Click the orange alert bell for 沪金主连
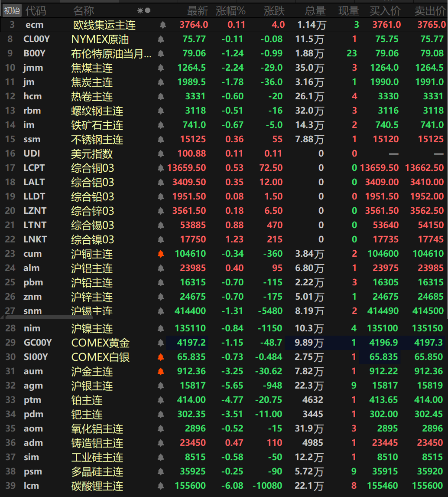448x497 pixels. 161,371
